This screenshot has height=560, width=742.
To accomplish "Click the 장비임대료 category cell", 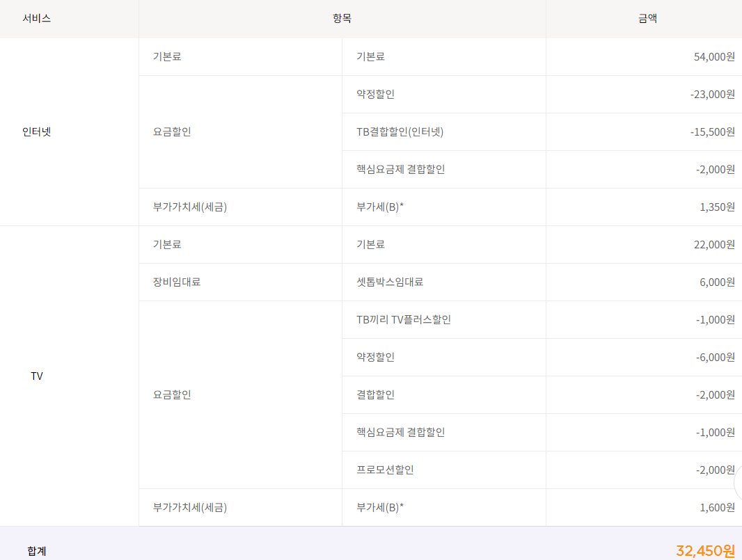I will 177,282.
